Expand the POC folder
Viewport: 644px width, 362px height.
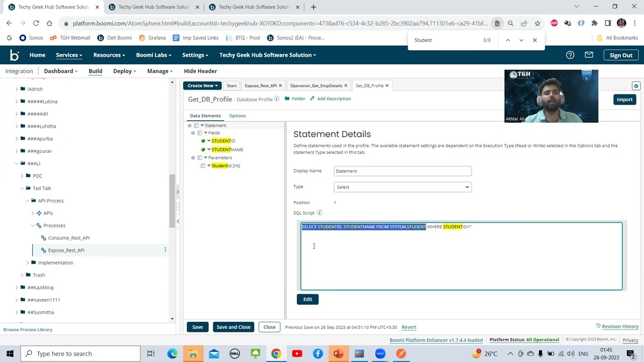click(22, 176)
